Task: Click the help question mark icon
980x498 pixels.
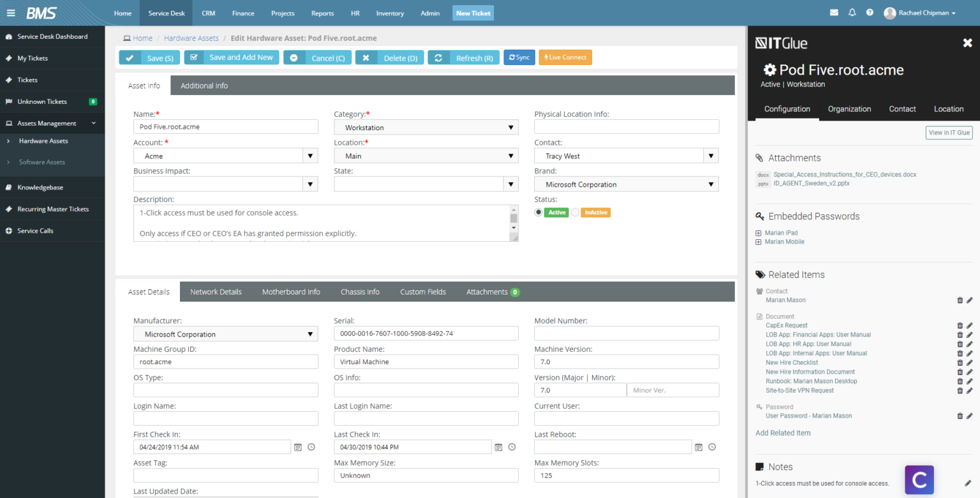Action: coord(869,12)
